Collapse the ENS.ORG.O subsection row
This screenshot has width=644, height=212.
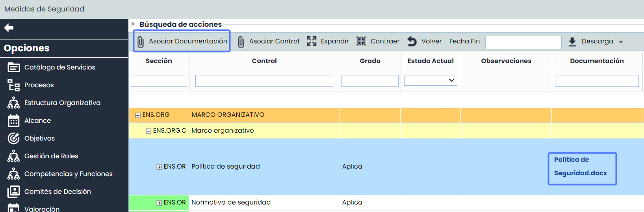tap(148, 131)
